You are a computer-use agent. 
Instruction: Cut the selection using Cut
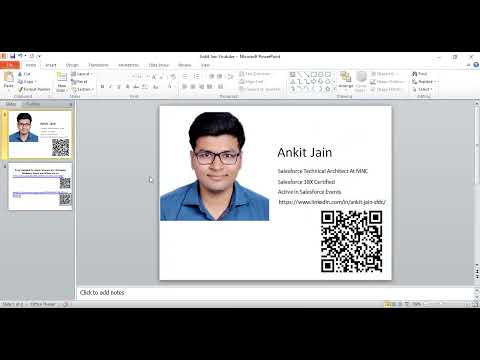pos(24,74)
